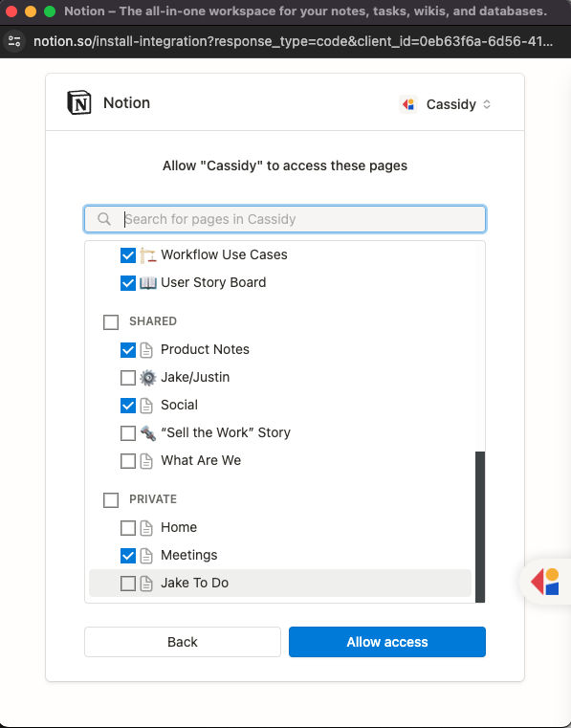The width and height of the screenshot is (571, 728).
Task: Click the SHARED section heading text
Action: 153,321
